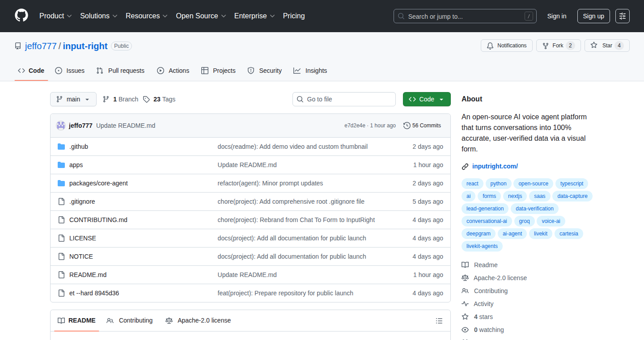Open the README.md file
644x340 pixels.
(88, 275)
